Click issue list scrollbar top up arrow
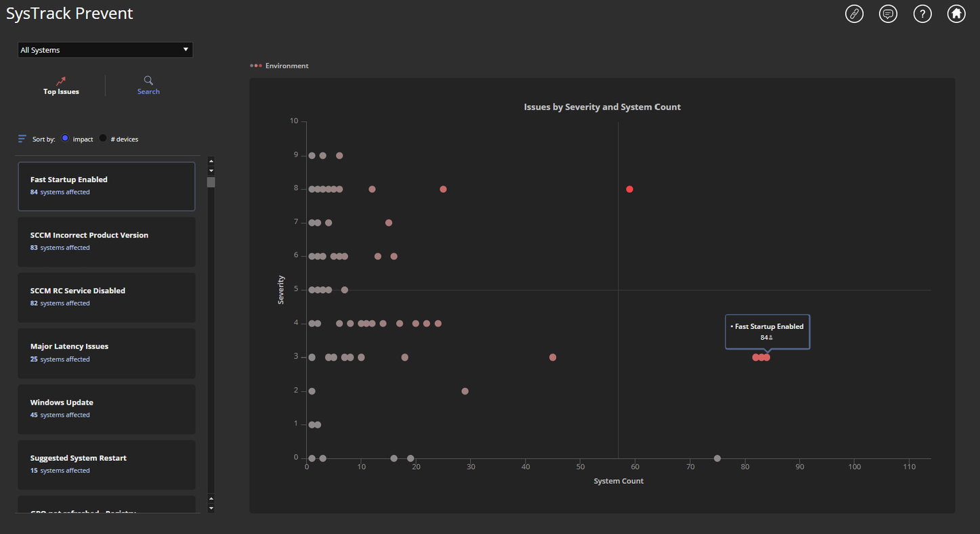Image resolution: width=980 pixels, height=534 pixels. click(x=211, y=161)
